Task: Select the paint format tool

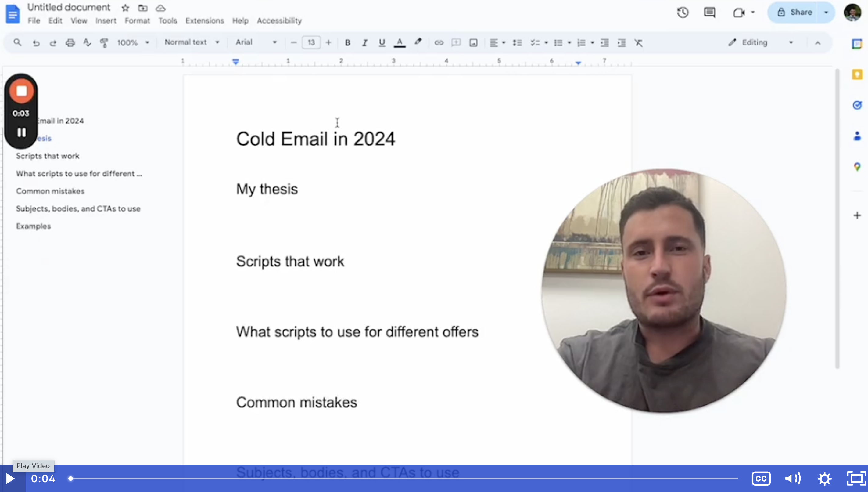Action: [104, 43]
